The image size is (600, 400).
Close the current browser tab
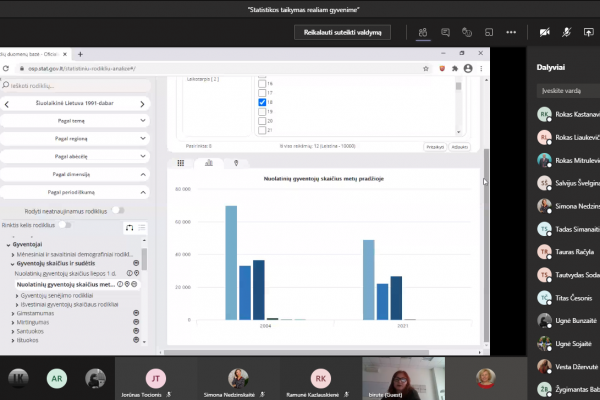(x=65, y=54)
